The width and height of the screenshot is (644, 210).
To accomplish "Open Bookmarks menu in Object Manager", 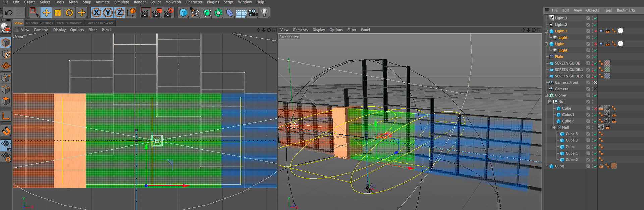I will coord(626,10).
